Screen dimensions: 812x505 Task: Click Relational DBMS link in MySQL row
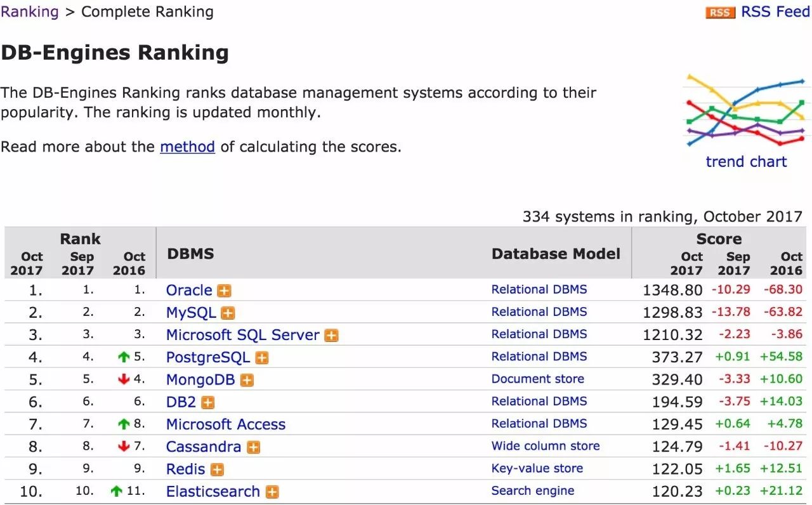point(539,312)
